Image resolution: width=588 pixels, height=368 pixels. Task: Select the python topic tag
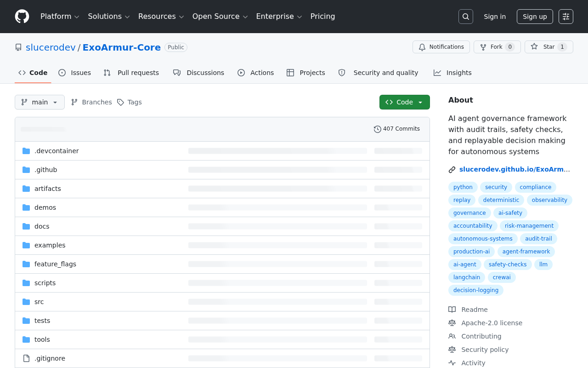463,187
